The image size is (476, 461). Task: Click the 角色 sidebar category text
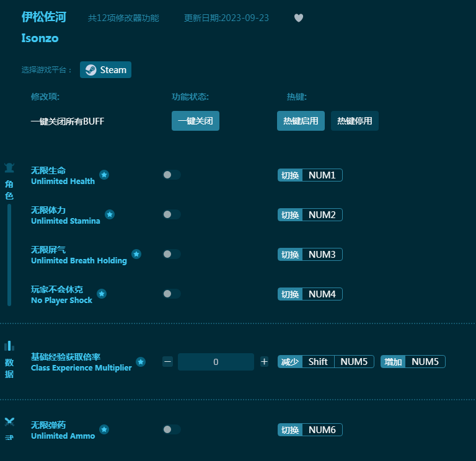click(9, 190)
